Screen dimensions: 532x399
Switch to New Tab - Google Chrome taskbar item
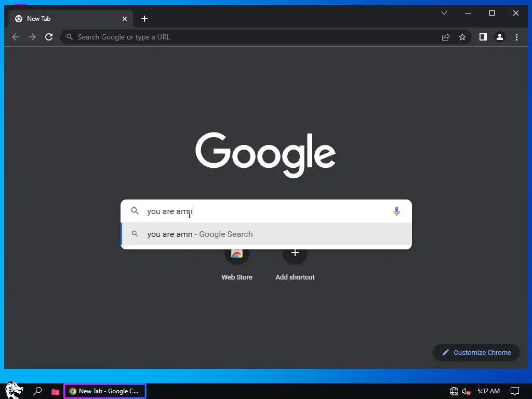tap(105, 391)
